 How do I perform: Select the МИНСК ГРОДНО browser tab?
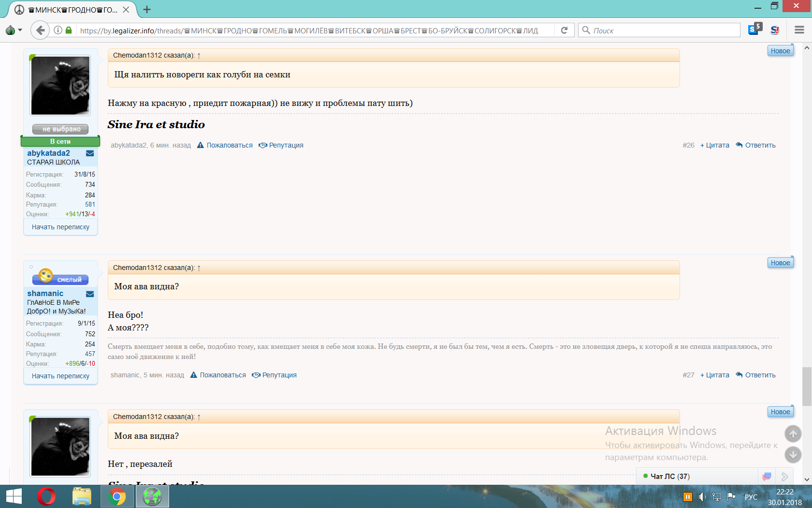point(72,9)
